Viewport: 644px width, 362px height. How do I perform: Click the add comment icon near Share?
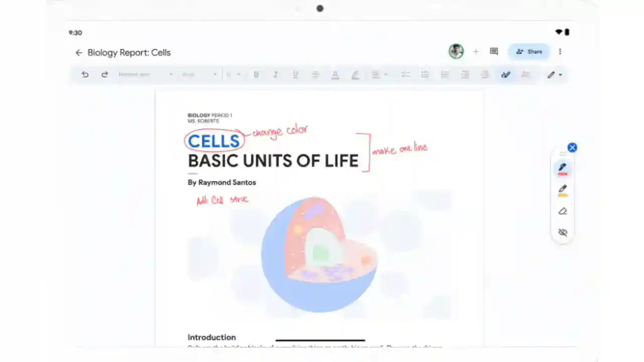[494, 51]
